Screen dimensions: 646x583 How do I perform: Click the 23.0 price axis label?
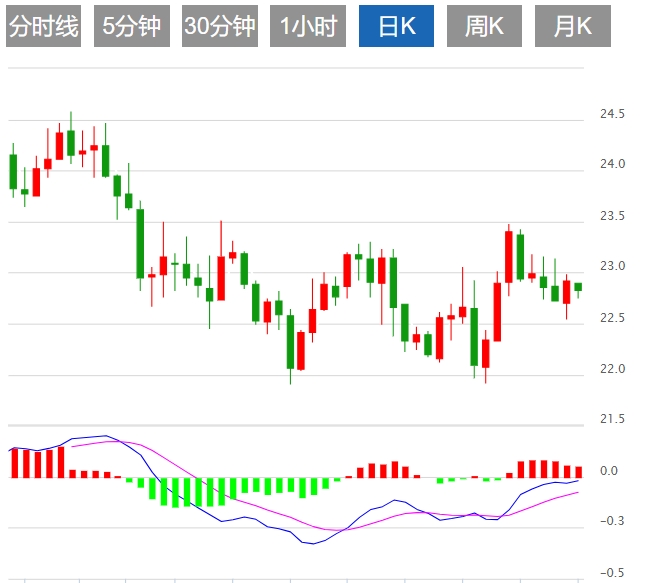point(612,267)
